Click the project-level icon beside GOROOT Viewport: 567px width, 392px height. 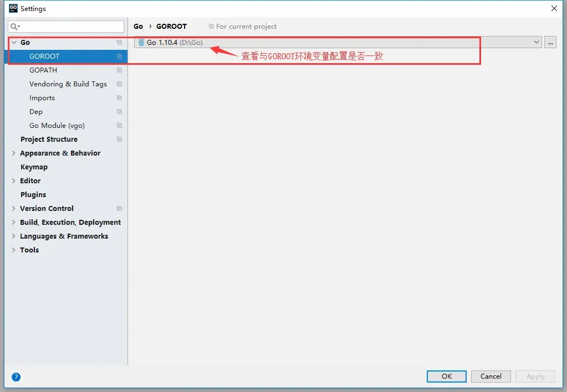(119, 56)
